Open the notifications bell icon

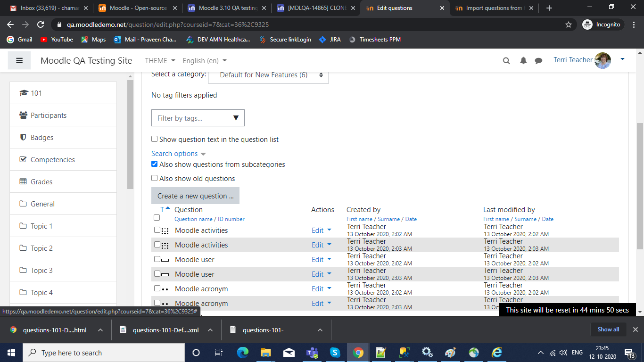click(523, 60)
